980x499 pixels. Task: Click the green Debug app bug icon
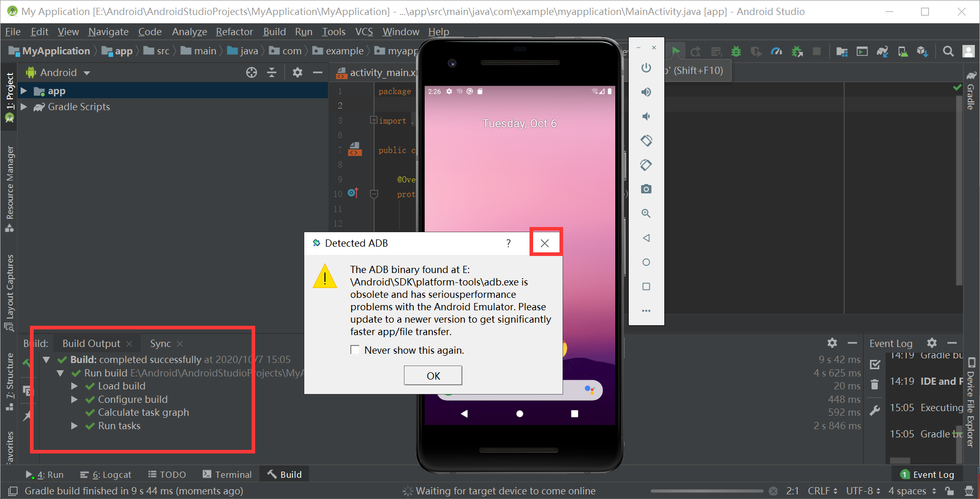[736, 51]
